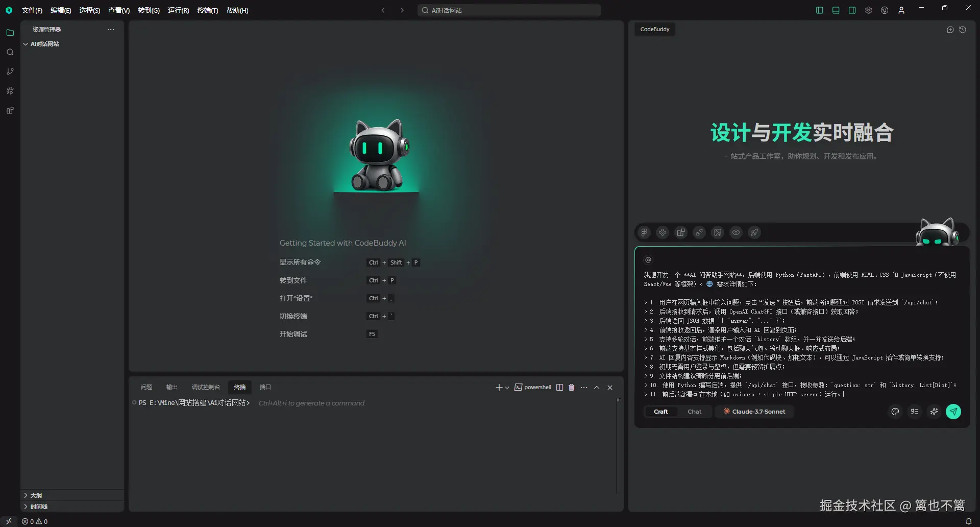Send the chat message with green button
Viewport: 980px width, 527px height.
point(953,412)
